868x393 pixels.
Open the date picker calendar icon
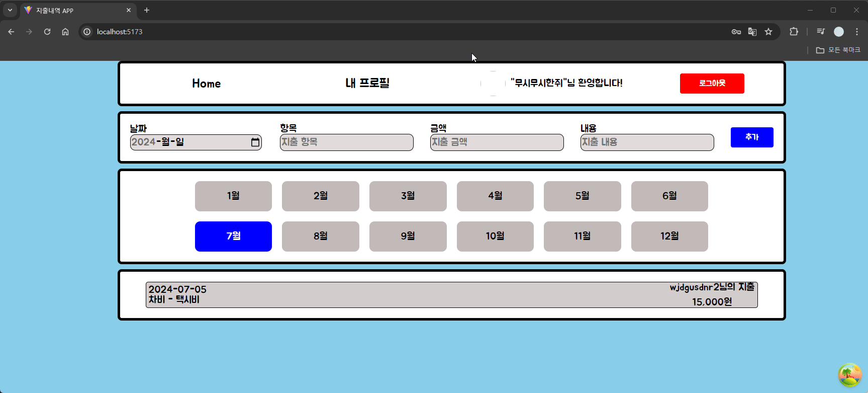coord(255,142)
